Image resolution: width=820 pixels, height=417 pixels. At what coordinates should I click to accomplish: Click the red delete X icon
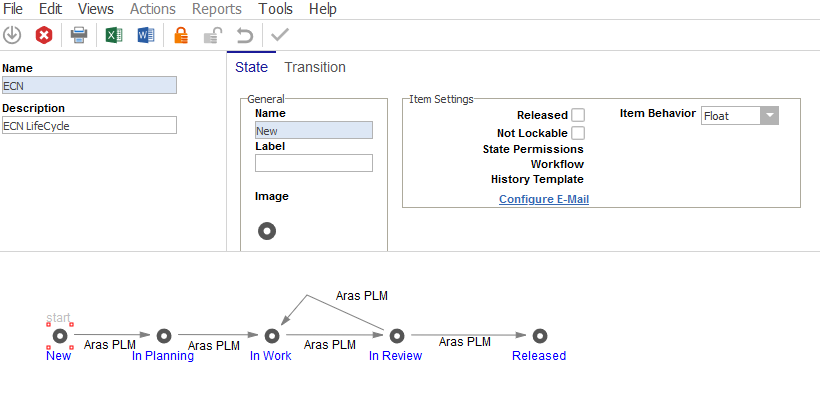(44, 36)
